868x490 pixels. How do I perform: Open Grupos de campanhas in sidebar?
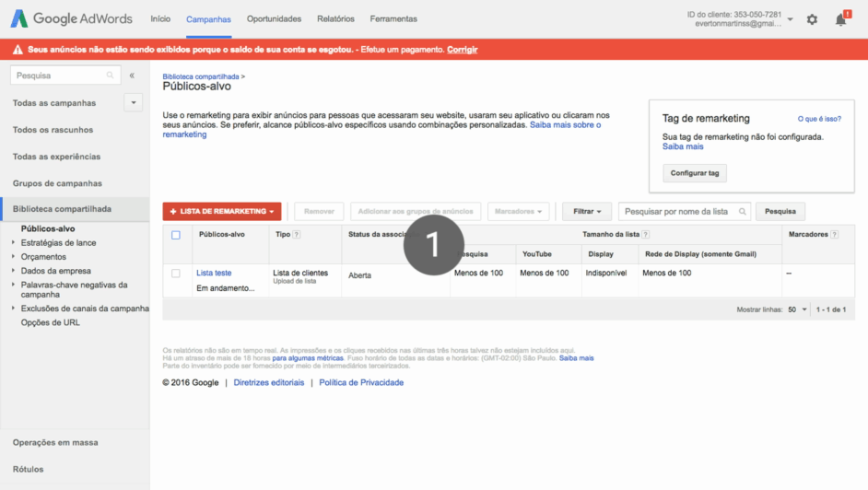coord(57,183)
